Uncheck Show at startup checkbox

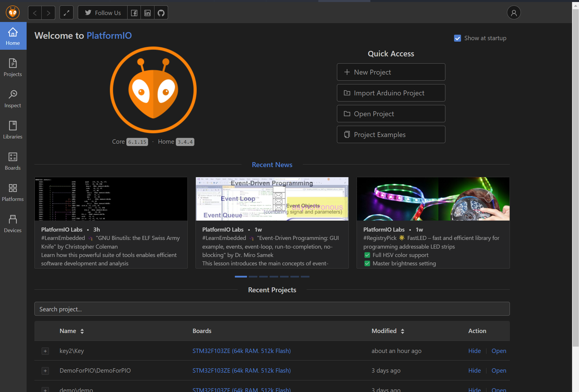click(x=458, y=38)
